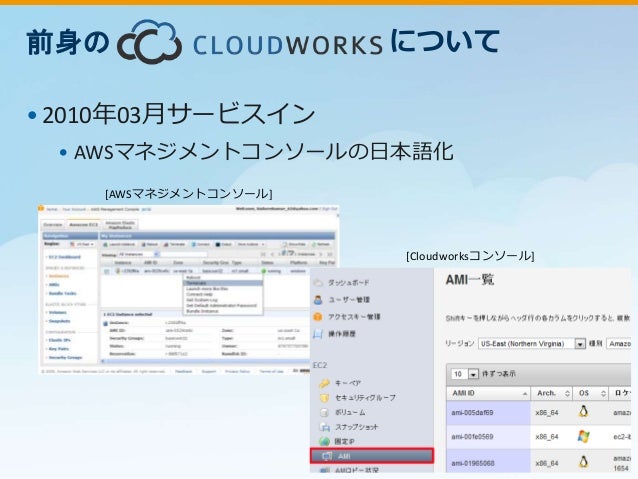Screen dimensions: 638x479
Task: Switch to the Amazon Elastic MapReduce tab
Action: click(x=120, y=225)
